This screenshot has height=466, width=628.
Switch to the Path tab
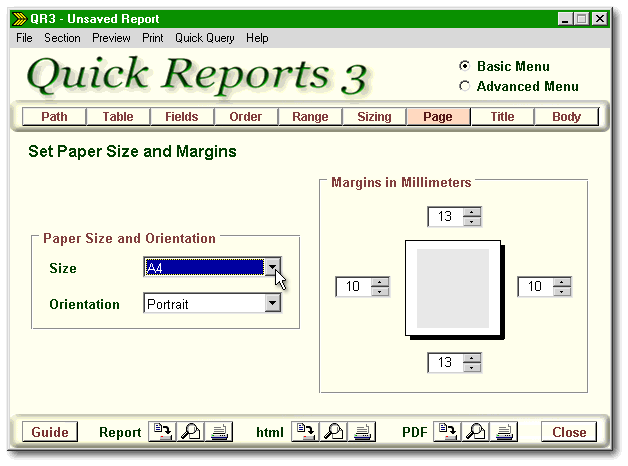click(54, 116)
